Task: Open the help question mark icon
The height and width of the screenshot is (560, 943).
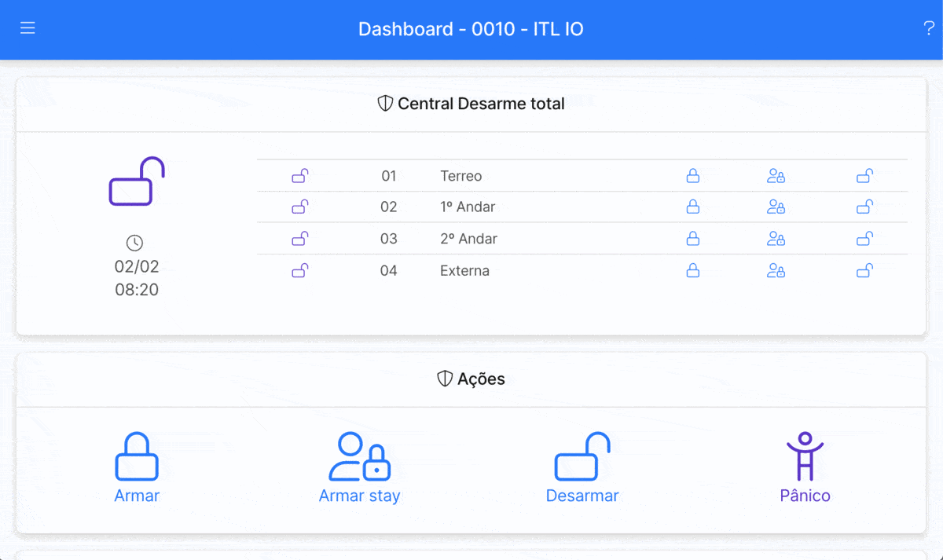Action: pos(928,29)
